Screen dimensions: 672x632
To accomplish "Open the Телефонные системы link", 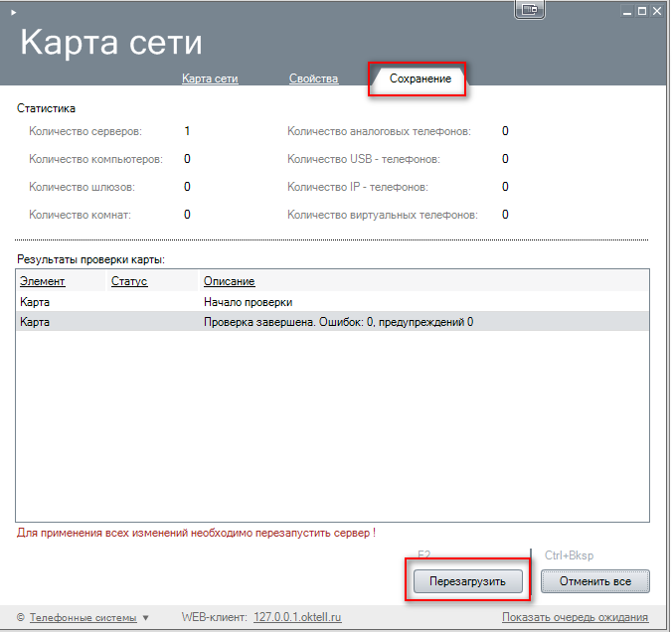I will click(84, 617).
